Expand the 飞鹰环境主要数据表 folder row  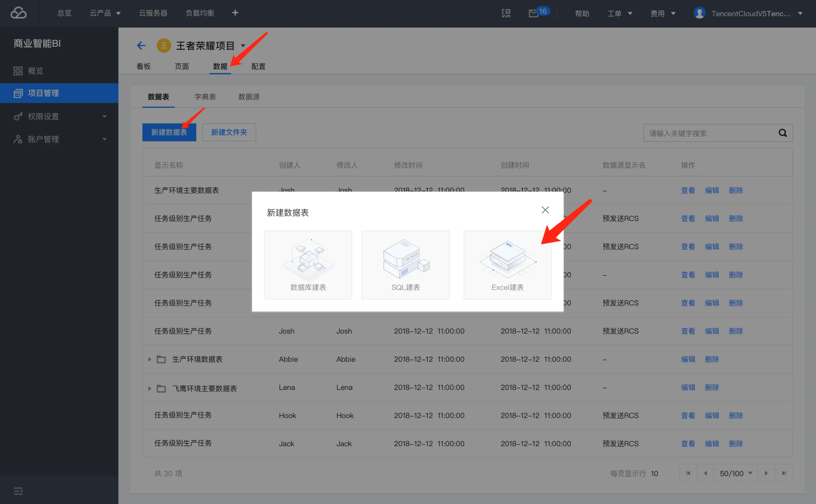tap(150, 389)
